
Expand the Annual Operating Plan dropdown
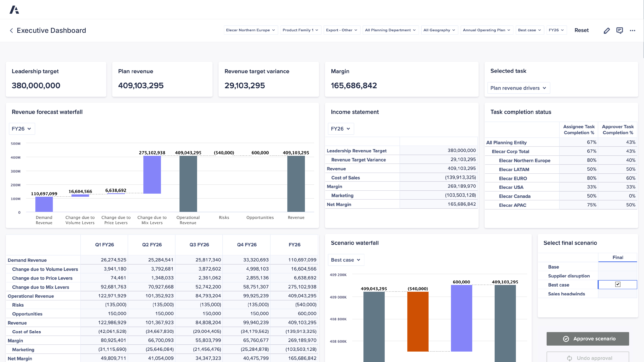pos(487,30)
